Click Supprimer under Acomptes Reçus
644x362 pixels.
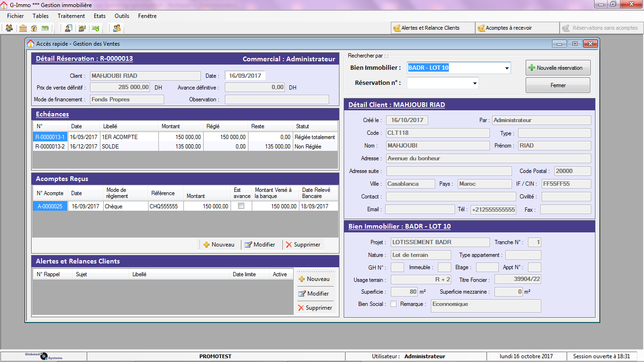[x=303, y=245]
